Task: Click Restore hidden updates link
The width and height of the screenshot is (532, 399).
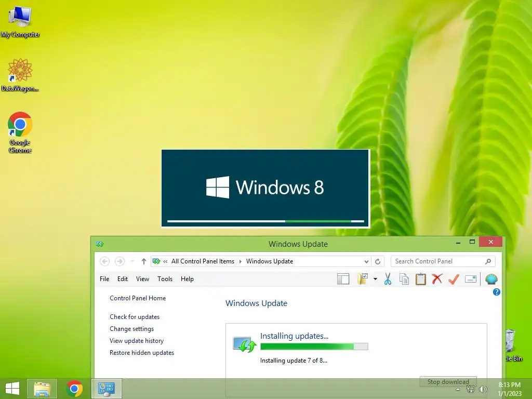Action: point(141,353)
